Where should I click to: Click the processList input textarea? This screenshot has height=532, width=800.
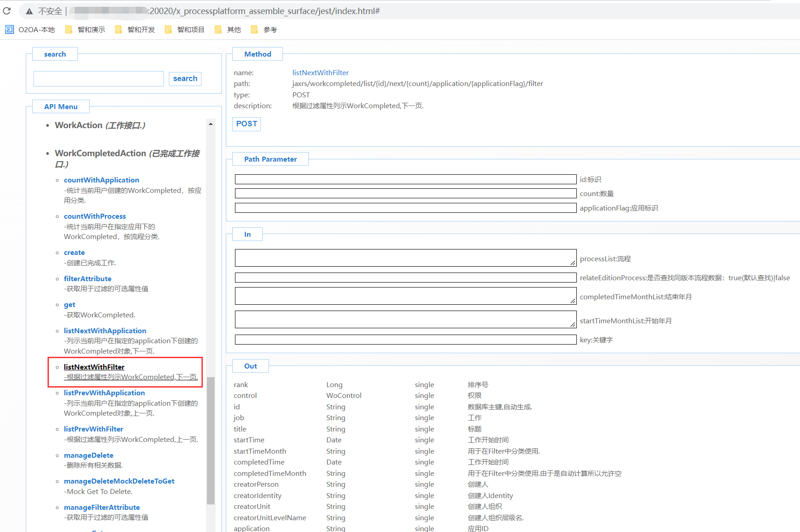coord(405,258)
